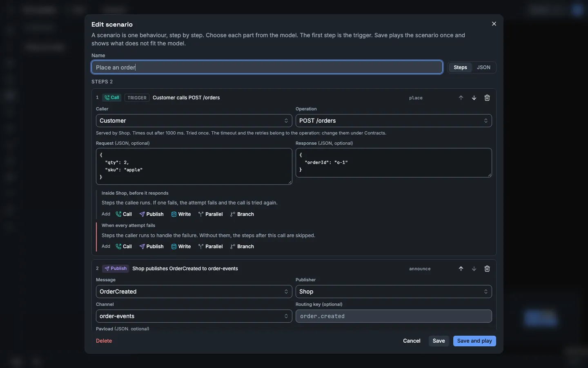Screen dimensions: 588x368
Task: Delete the Shop publishes OrderCreated step
Action: pos(487,269)
